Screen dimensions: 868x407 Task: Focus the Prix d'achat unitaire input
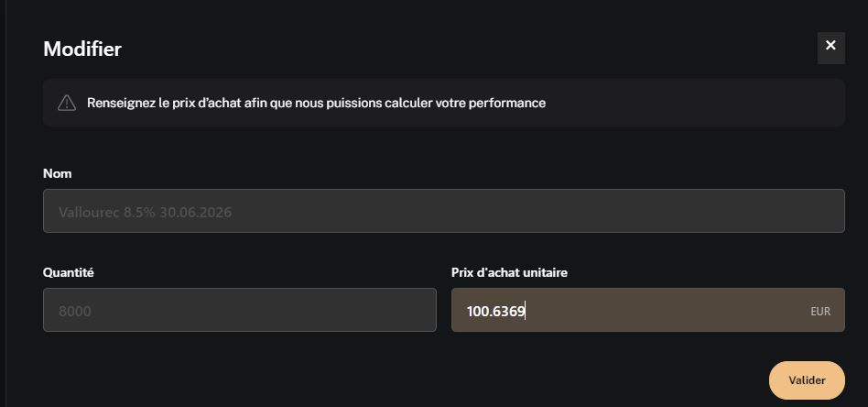(647, 310)
